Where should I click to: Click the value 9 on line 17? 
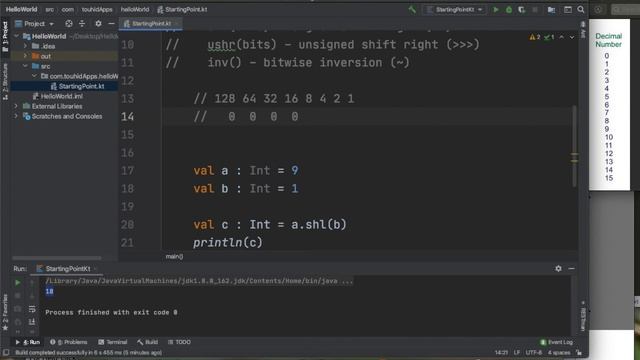295,171
